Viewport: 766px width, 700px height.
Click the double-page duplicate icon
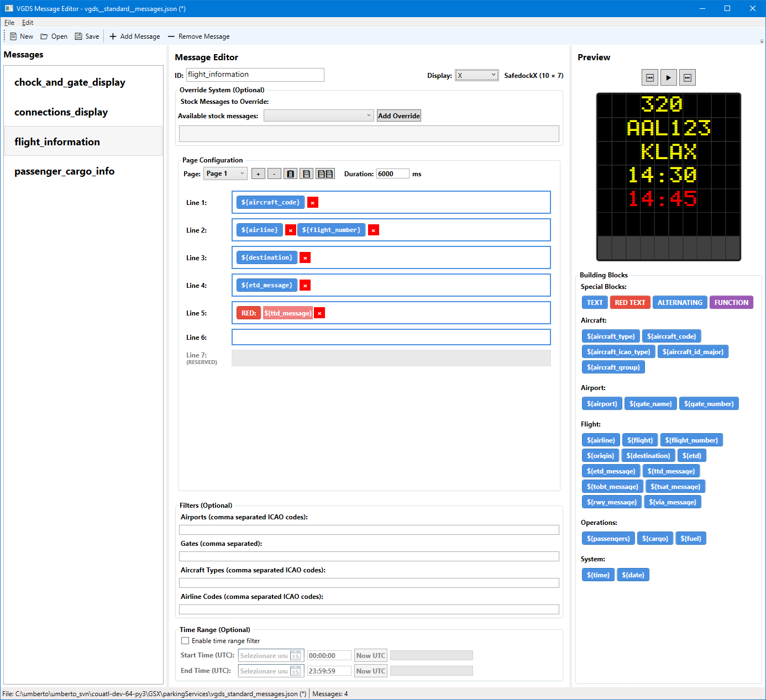point(325,174)
